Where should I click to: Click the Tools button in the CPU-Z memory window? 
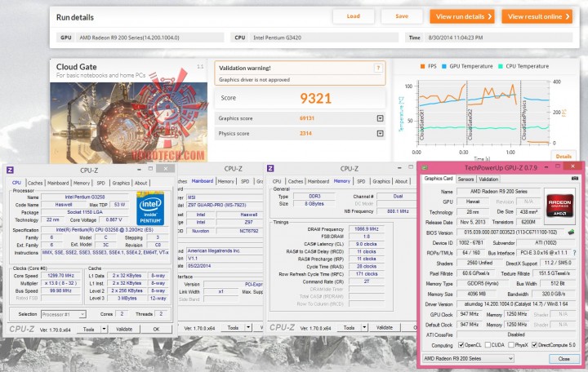(349, 327)
